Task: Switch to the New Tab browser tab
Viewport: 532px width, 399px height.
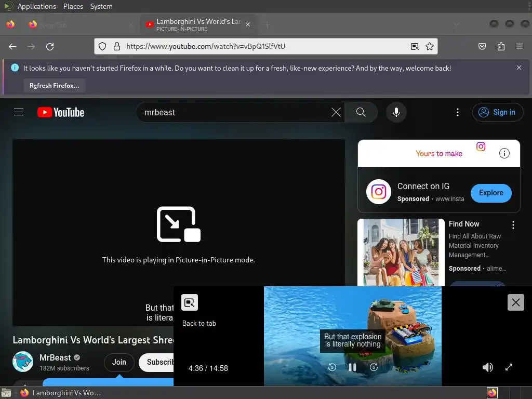Action: (x=82, y=24)
